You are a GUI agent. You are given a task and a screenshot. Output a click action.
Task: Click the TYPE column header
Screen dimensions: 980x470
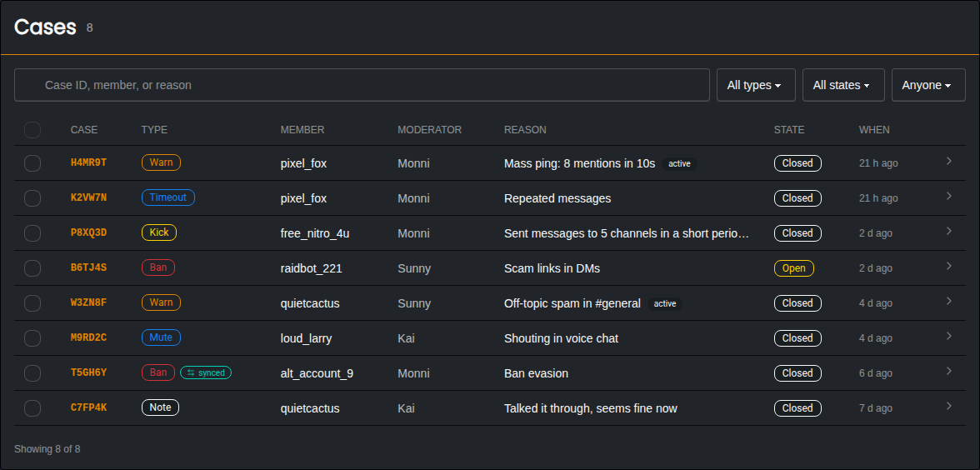[x=154, y=130]
